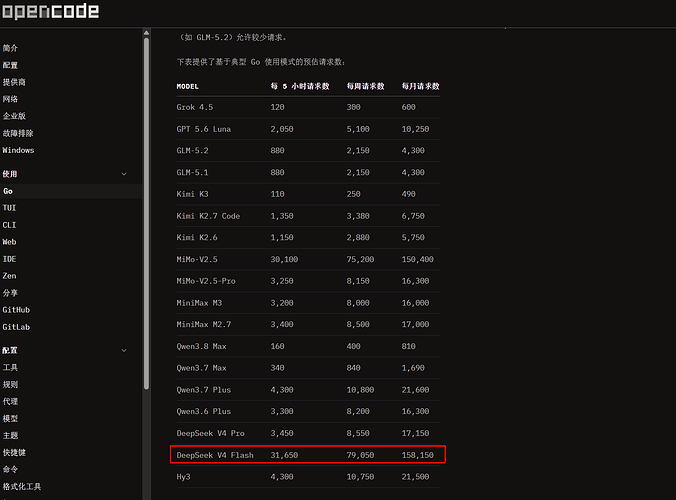Click the DeepSeek V4 Flash model cell
The width and height of the screenshot is (676, 500).
click(215, 456)
